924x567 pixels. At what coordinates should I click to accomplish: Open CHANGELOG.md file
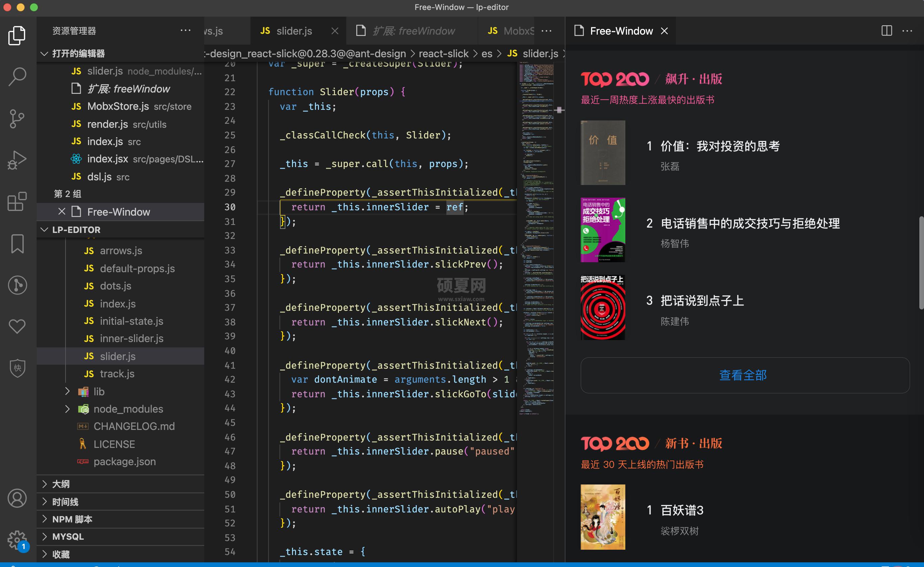[120, 426]
